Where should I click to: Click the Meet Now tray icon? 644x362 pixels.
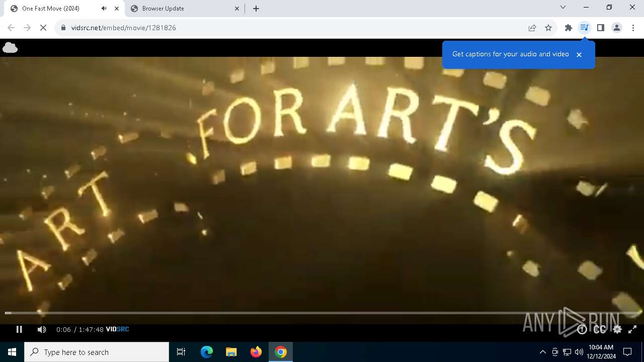555,352
